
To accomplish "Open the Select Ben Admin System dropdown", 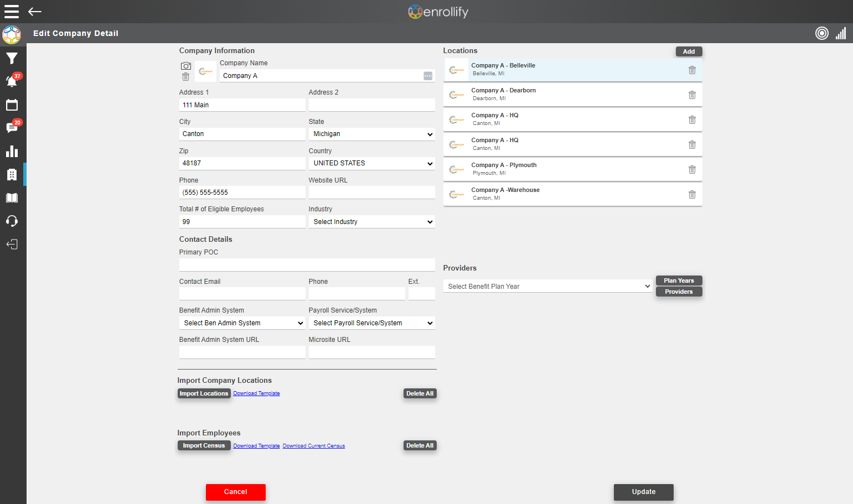I will pos(242,323).
